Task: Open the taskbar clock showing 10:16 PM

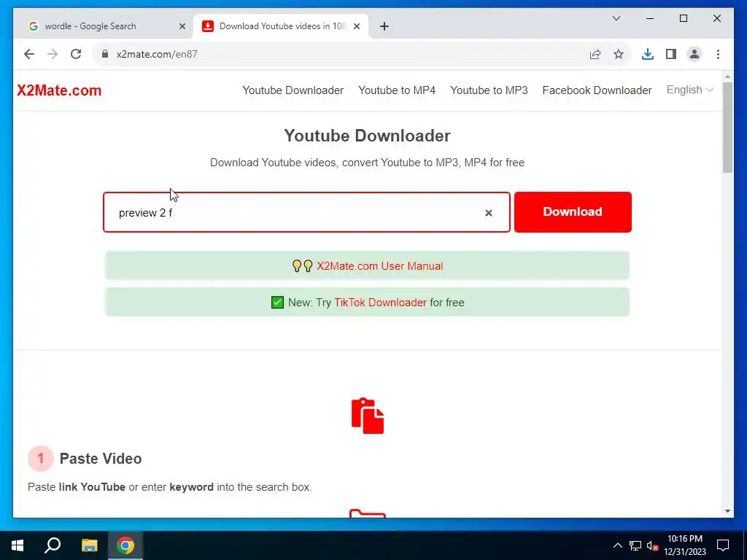Action: pos(684,545)
